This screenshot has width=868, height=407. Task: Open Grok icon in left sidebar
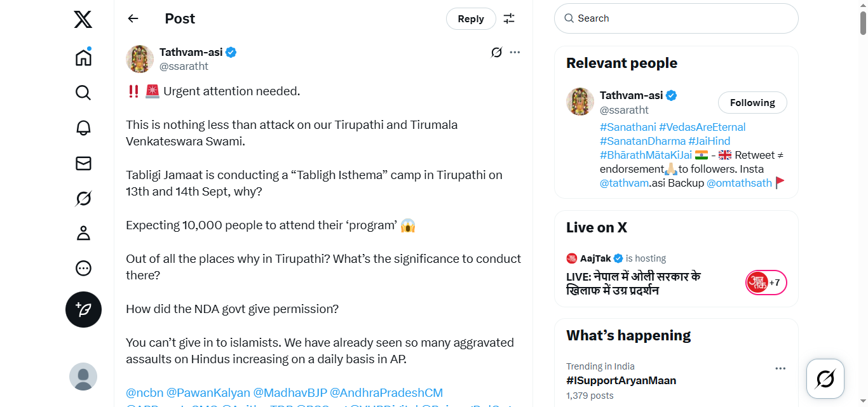(x=83, y=199)
